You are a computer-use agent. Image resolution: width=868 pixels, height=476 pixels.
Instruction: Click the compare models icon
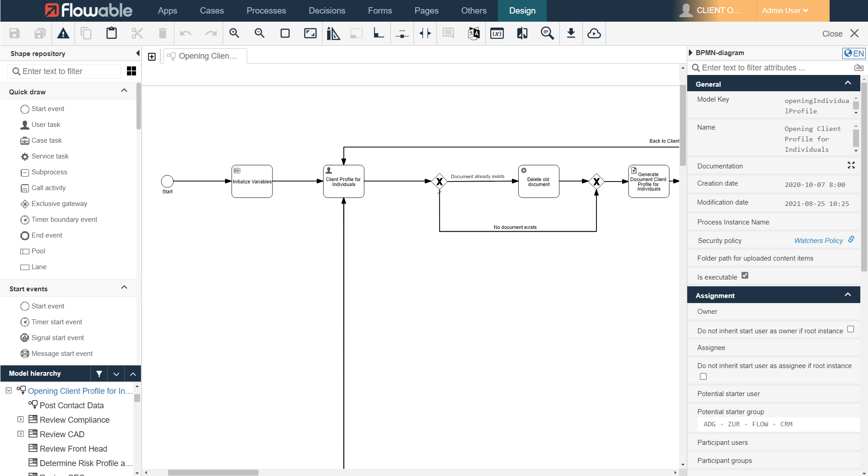pos(522,33)
